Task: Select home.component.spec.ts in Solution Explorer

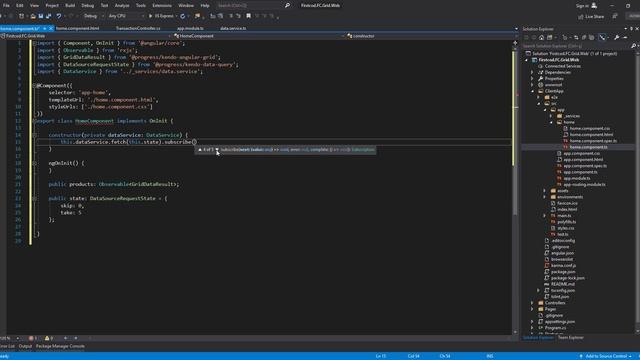Action: (593, 141)
